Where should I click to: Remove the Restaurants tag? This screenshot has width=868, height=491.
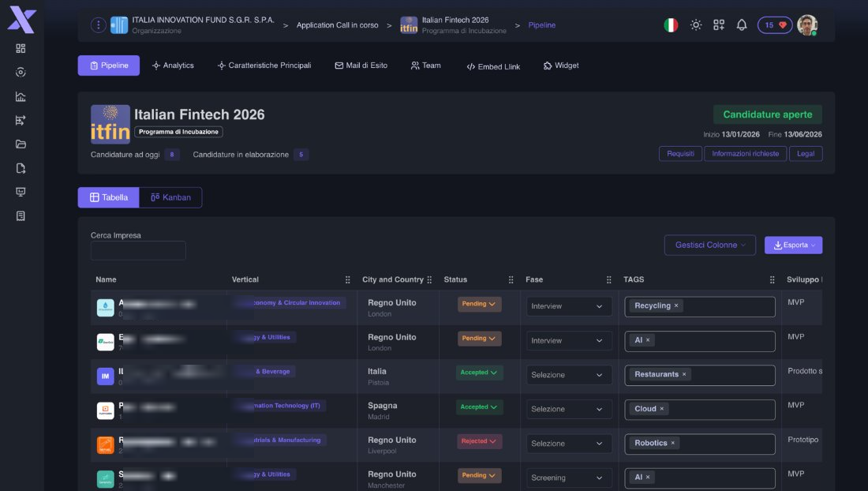(x=684, y=375)
